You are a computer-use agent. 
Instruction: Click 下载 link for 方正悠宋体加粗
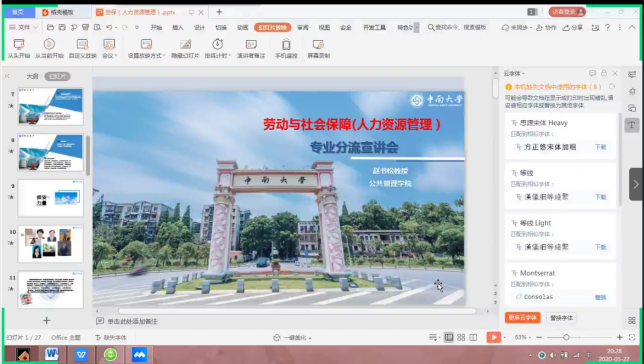pyautogui.click(x=600, y=147)
